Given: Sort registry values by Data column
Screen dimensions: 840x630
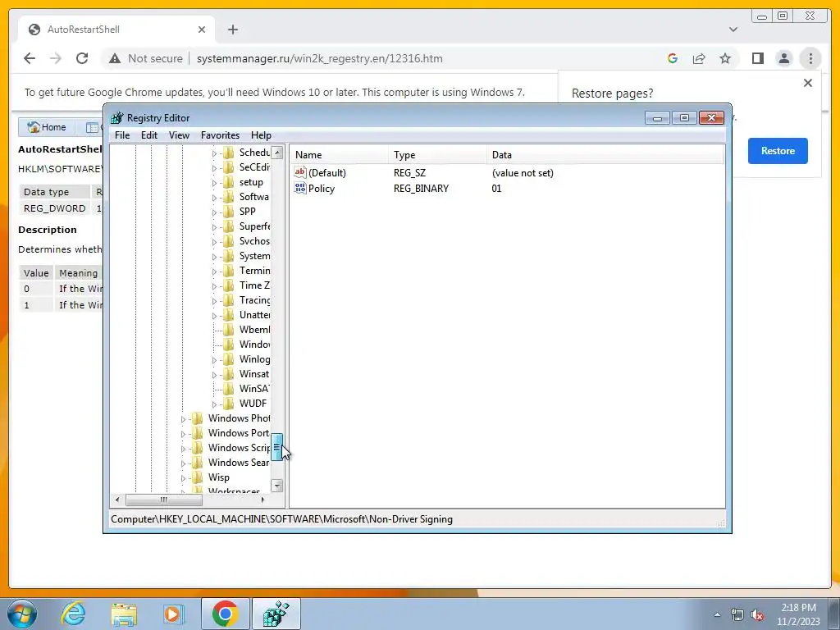Looking at the screenshot, I should (x=605, y=155).
